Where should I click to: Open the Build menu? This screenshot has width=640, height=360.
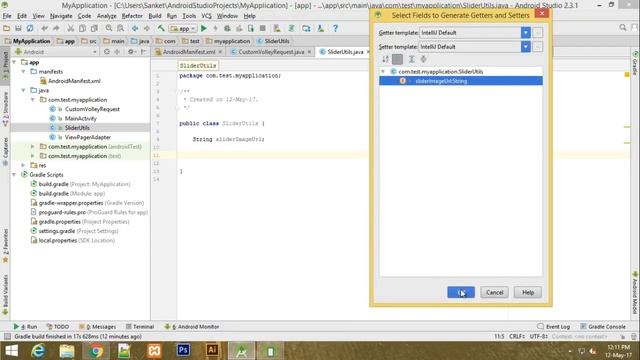pyautogui.click(x=155, y=16)
